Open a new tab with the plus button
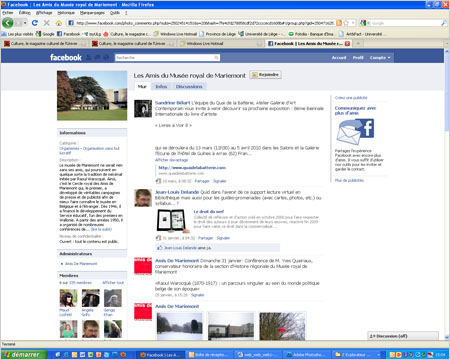450x360 pixels. (x=358, y=43)
